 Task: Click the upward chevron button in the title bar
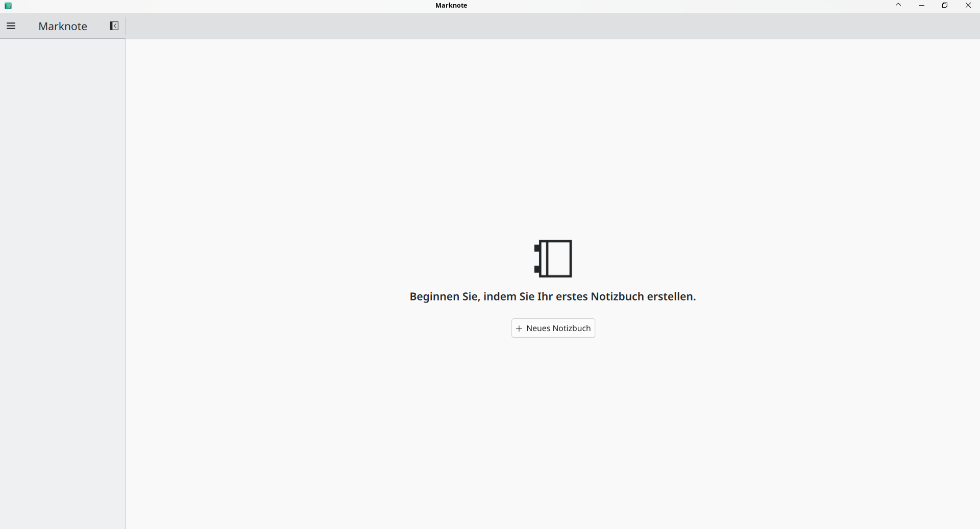click(898, 5)
